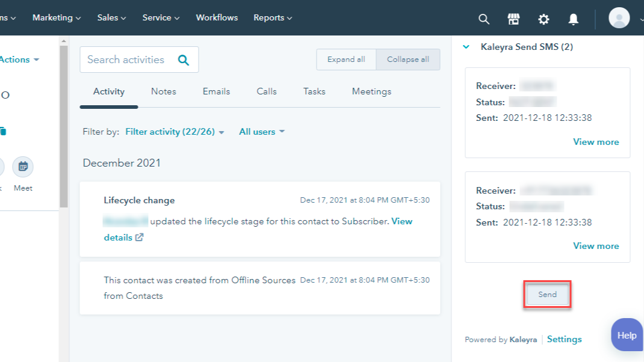Click the user avatar in top bar
The width and height of the screenshot is (644, 362).
(x=619, y=18)
